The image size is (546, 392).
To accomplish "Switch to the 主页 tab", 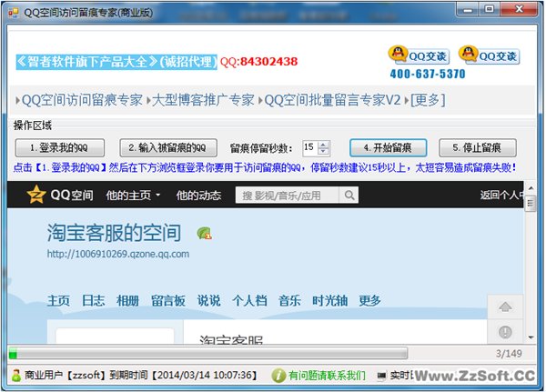I will [x=58, y=300].
